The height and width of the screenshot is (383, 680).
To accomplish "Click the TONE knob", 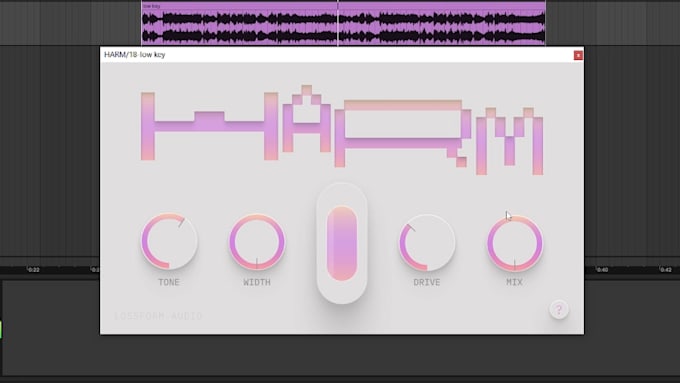I will (x=169, y=241).
